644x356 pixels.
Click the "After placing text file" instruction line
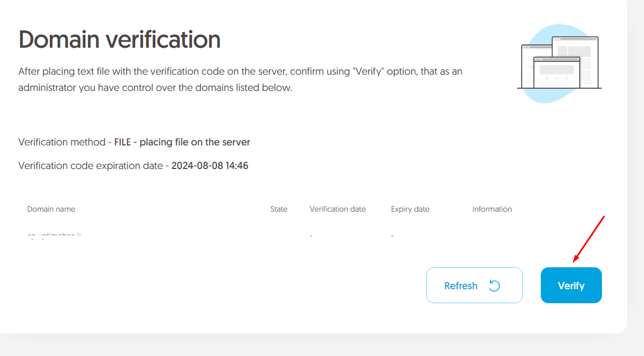[x=240, y=72]
